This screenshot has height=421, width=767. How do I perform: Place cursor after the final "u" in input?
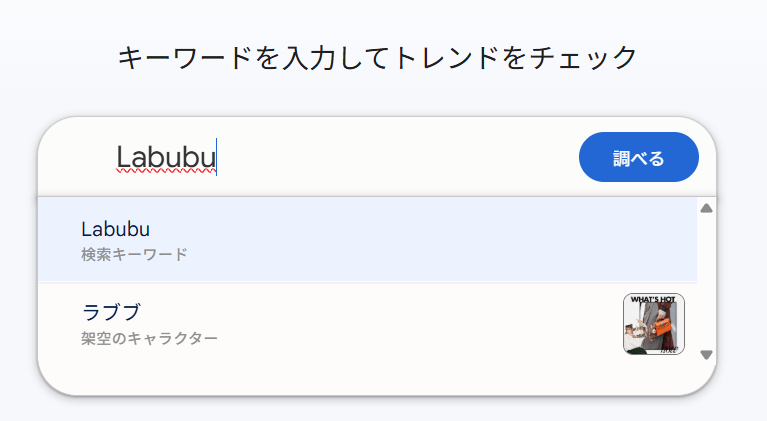pyautogui.click(x=216, y=157)
